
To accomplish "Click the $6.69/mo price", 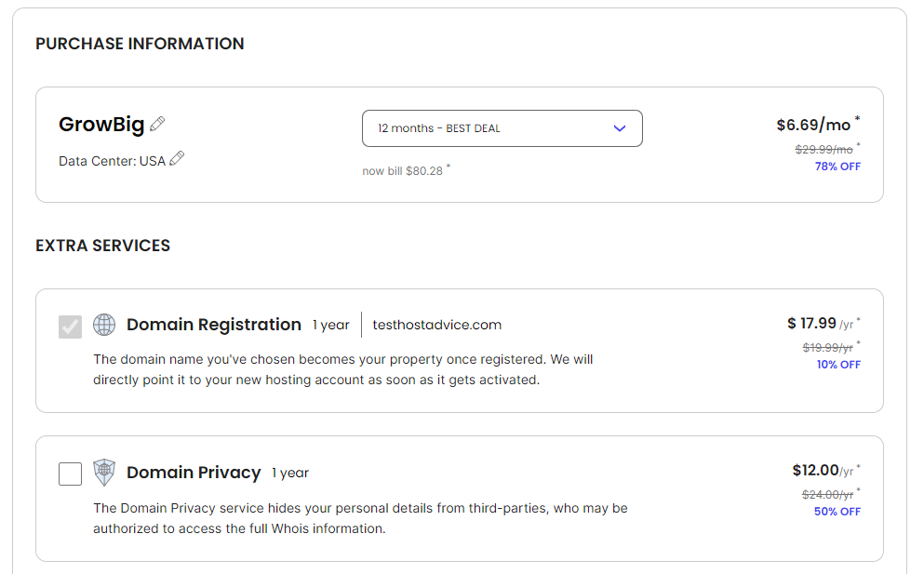I will tap(813, 125).
